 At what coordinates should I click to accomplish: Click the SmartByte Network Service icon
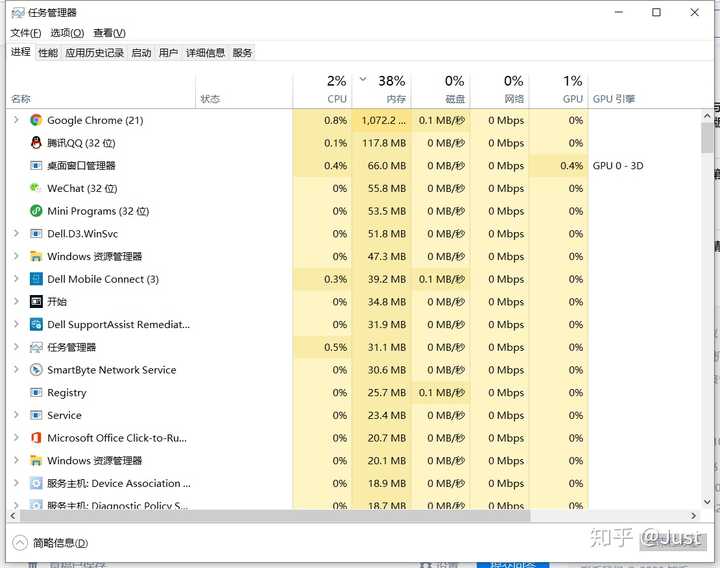(x=36, y=370)
